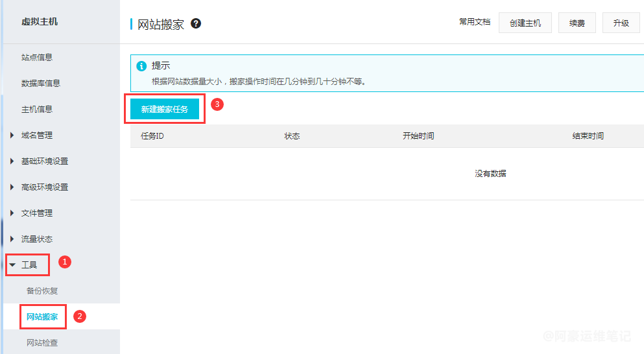Viewport: 644px width, 354px height.
Task: Open the 站点信息 page
Action: [37, 57]
